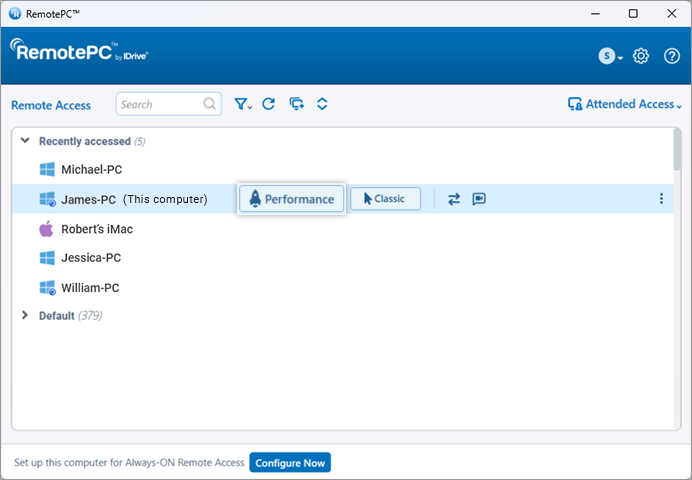This screenshot has width=692, height=480.
Task: Open the help question mark icon
Action: click(x=671, y=56)
